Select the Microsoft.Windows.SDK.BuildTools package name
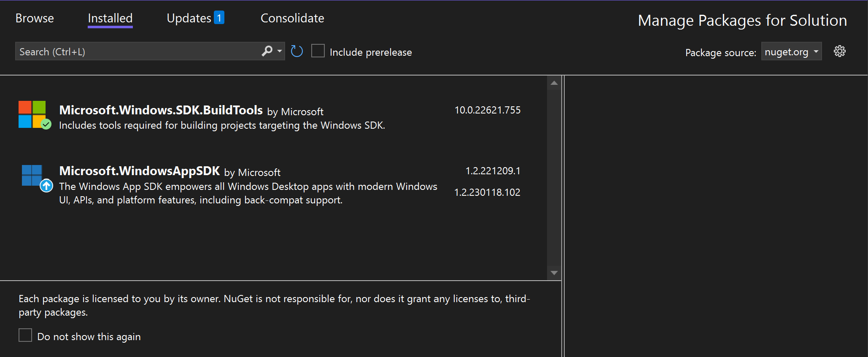The height and width of the screenshot is (357, 868). pos(161,110)
